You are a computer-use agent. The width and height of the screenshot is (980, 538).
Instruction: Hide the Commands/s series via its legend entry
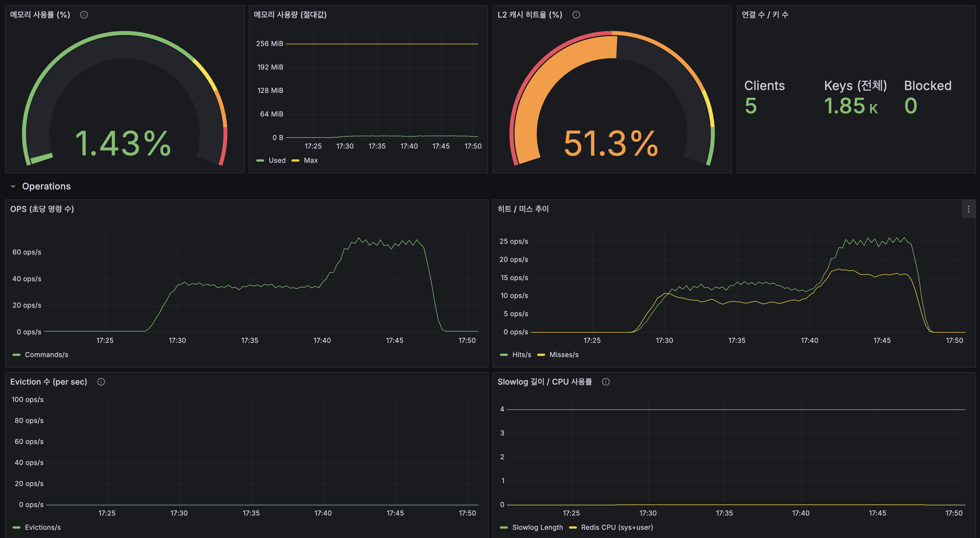46,354
